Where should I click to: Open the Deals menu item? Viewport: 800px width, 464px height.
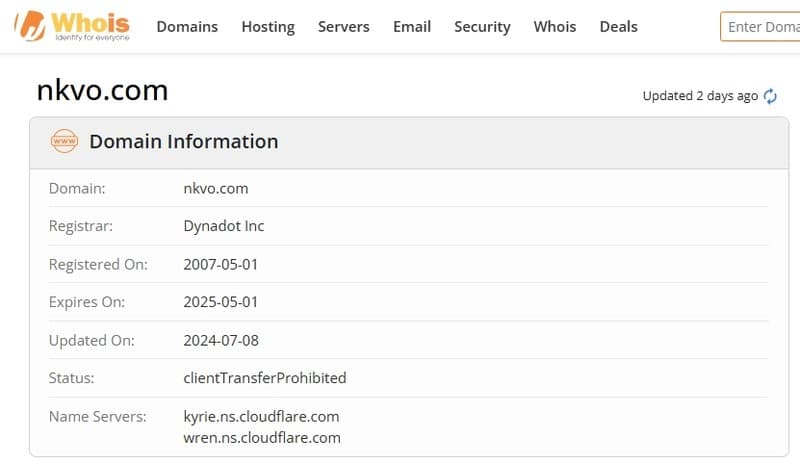click(x=618, y=27)
